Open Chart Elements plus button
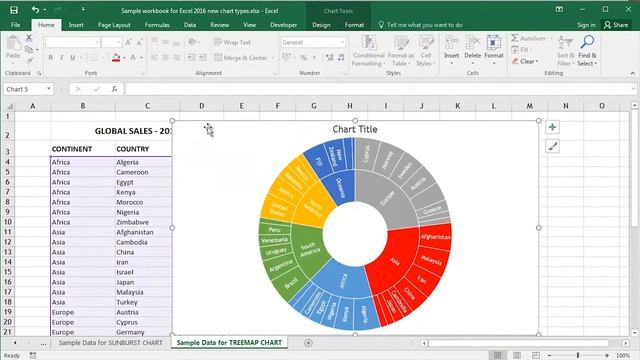This screenshot has height=360, width=640. pyautogui.click(x=552, y=127)
